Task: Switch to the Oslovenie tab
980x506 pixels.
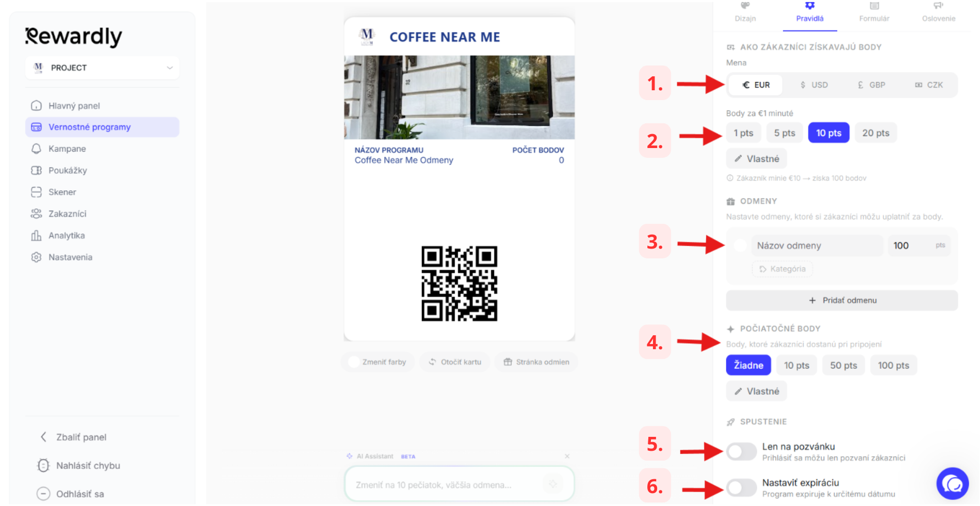Action: coord(939,13)
